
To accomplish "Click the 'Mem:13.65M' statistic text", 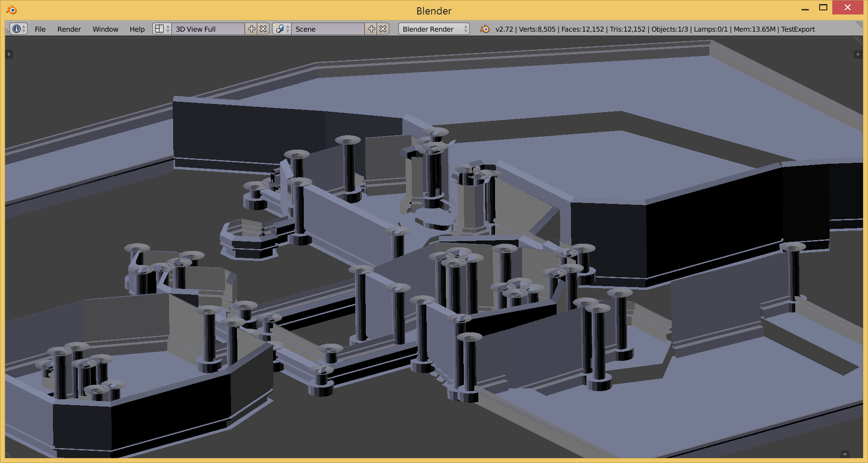I will point(755,29).
